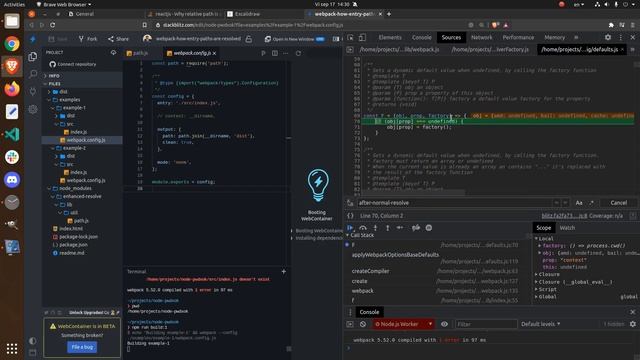Click Cancel in source search bar
This screenshot has width=640, height=360.
pos(618,203)
